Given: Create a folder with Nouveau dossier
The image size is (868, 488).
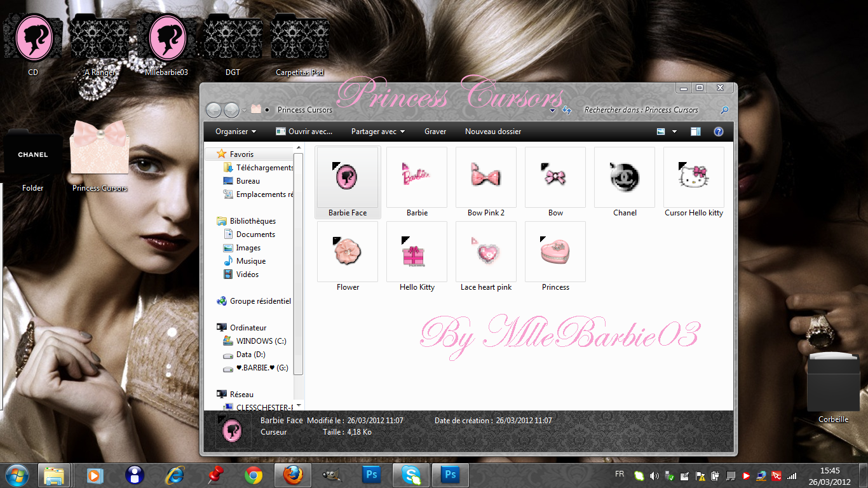Looking at the screenshot, I should [x=493, y=132].
